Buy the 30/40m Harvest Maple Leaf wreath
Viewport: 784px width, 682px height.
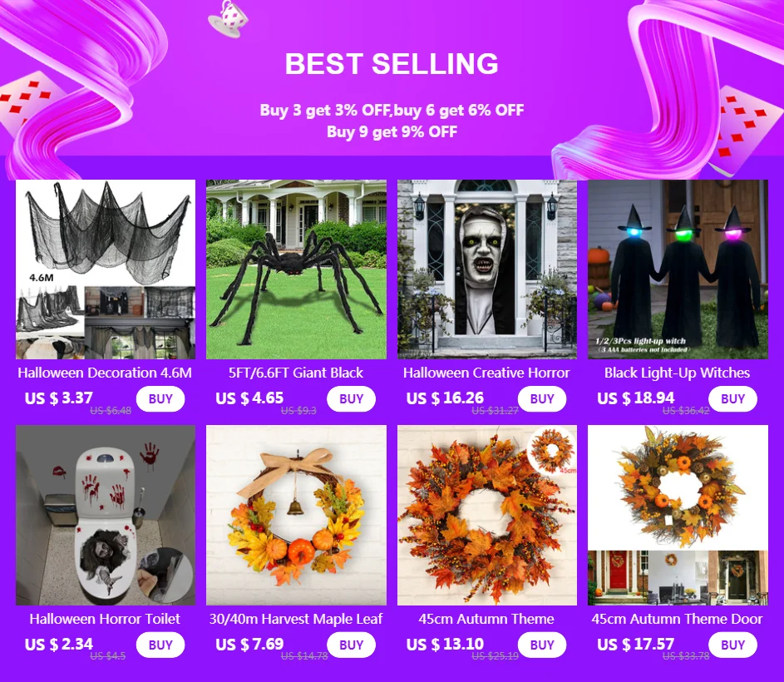[351, 645]
